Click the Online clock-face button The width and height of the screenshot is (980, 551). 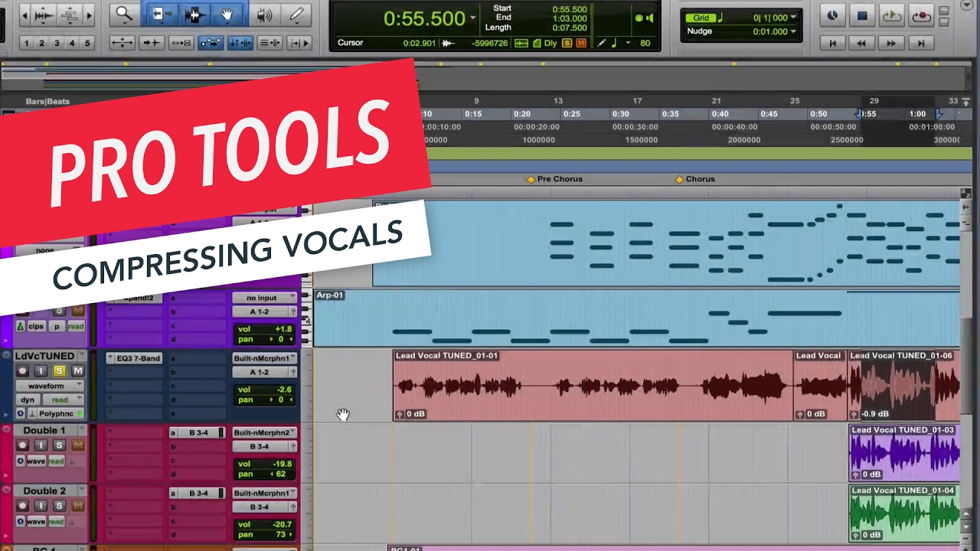point(832,15)
